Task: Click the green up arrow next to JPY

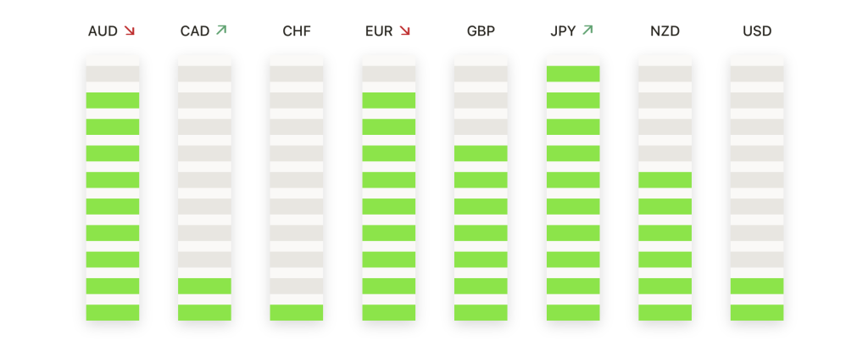Action: pos(588,30)
